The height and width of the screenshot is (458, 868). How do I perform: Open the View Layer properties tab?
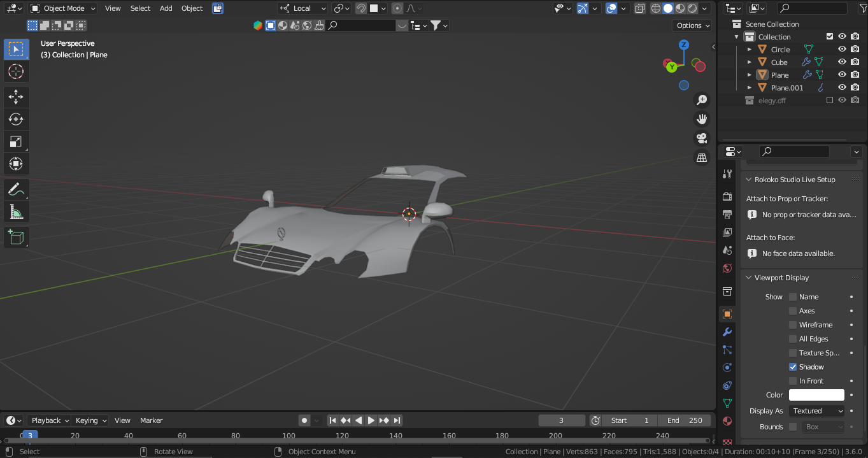(727, 233)
